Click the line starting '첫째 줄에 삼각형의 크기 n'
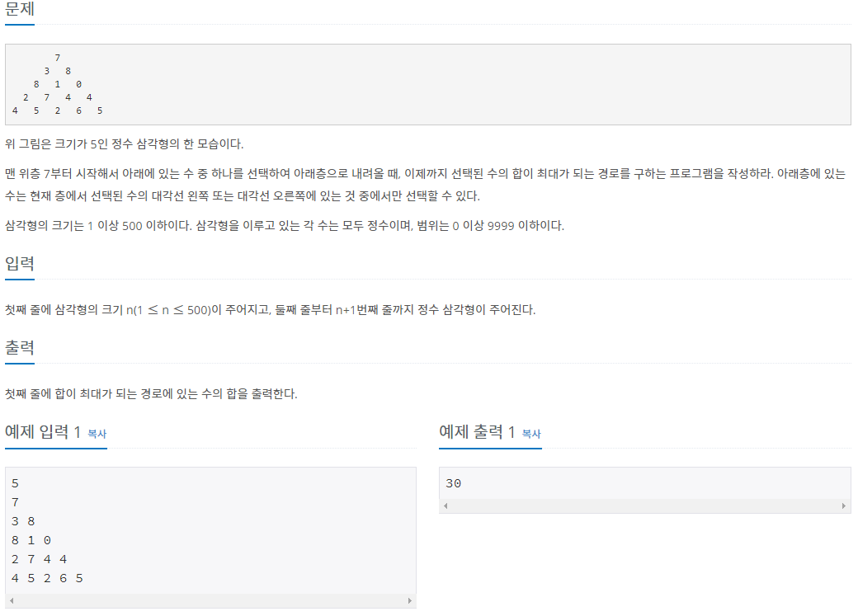This screenshot has width=858, height=616. coord(271,309)
